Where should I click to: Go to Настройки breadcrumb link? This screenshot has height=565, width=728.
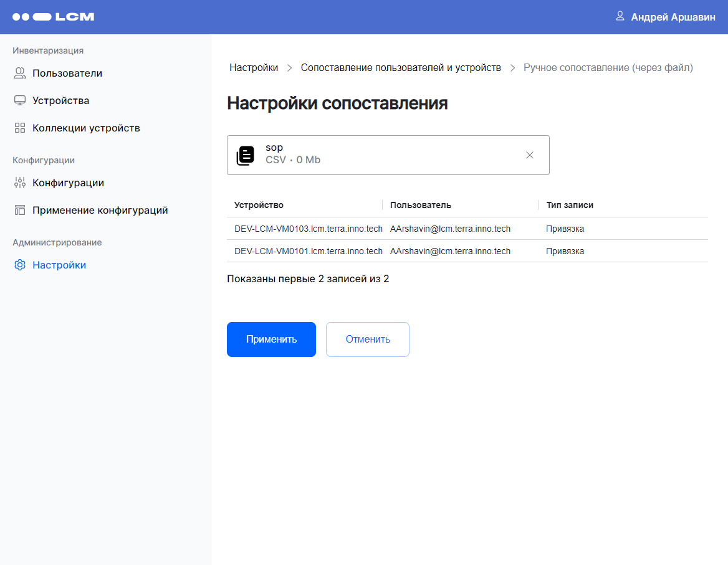[x=254, y=67]
